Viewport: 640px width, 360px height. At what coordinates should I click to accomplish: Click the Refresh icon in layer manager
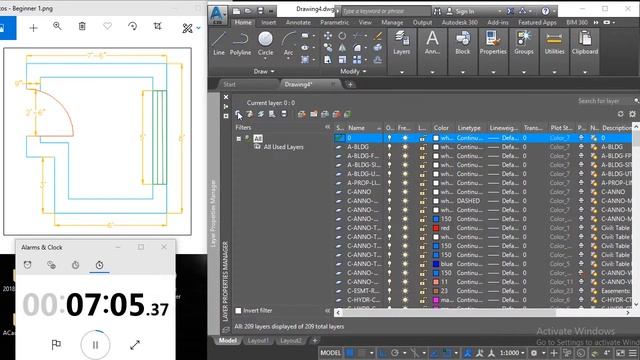point(620,114)
